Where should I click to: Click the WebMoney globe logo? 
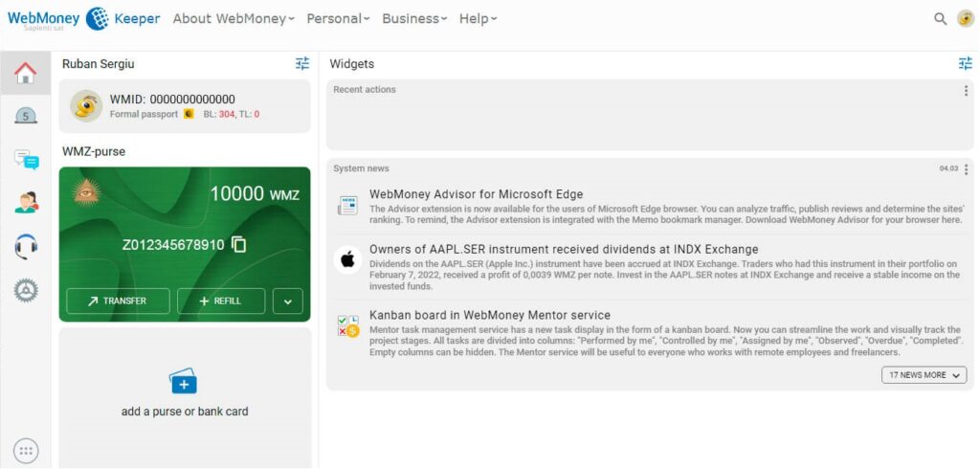(x=97, y=19)
